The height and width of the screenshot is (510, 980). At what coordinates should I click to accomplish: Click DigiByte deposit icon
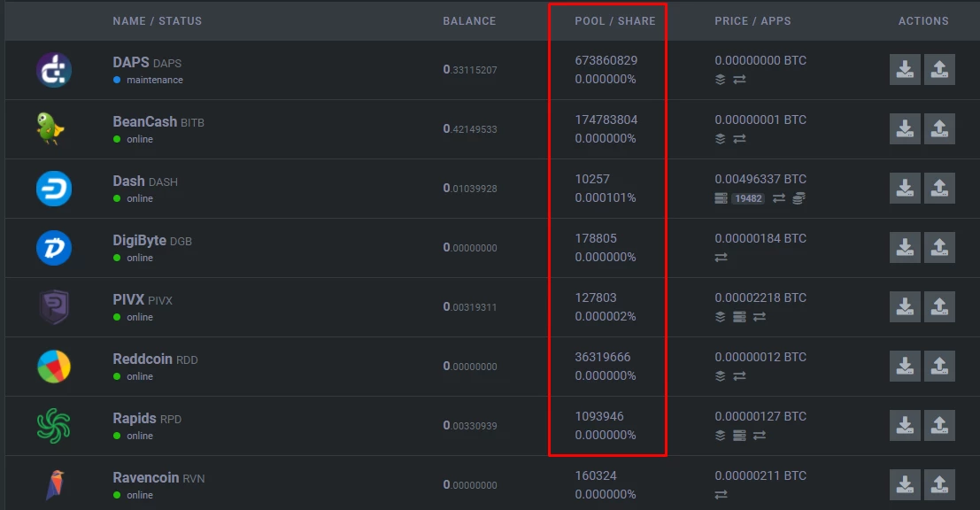tap(905, 248)
